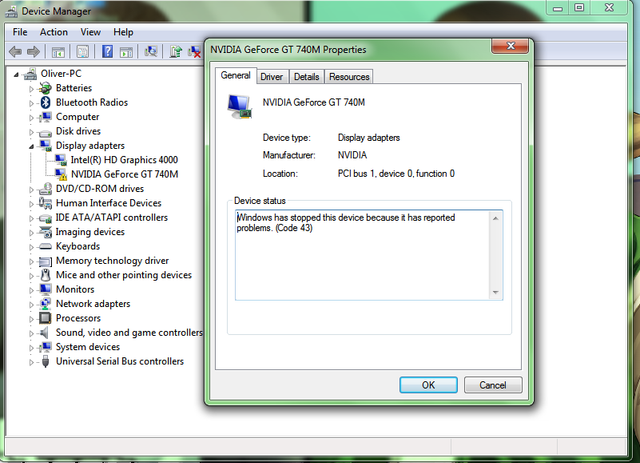Expand the Monitors node
The width and height of the screenshot is (640, 463).
point(31,290)
